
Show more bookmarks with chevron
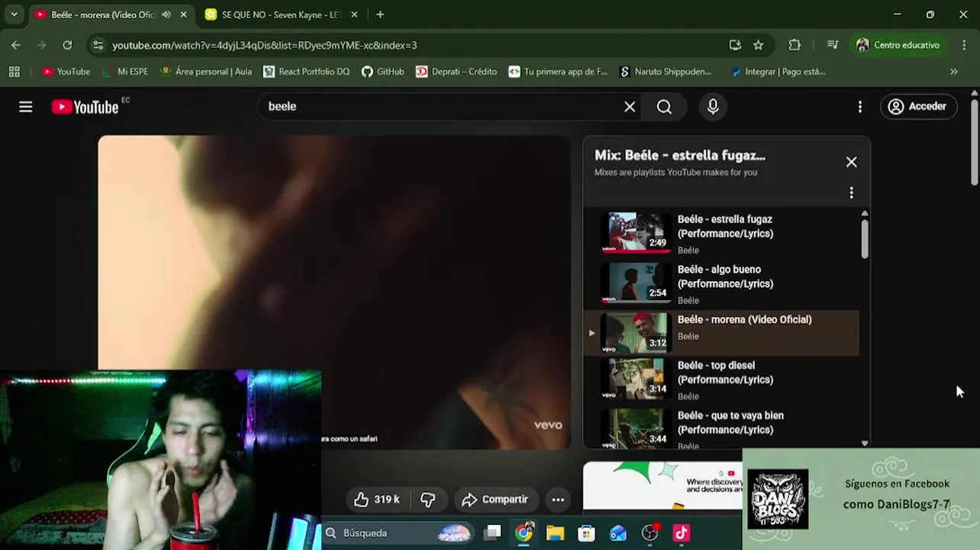953,72
